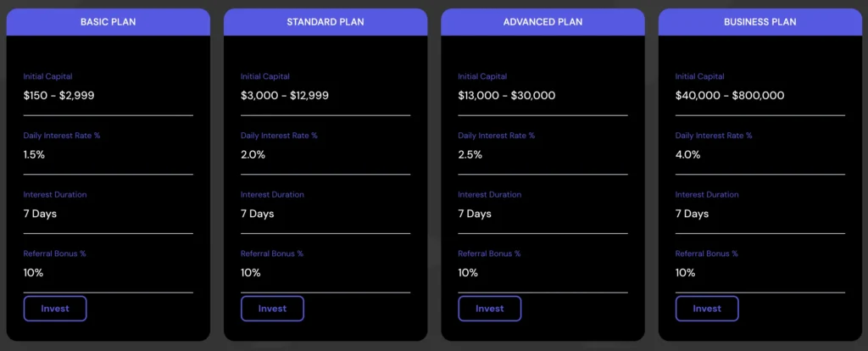The width and height of the screenshot is (868, 351).
Task: Click the $3,000 - $12,999 capital range
Action: click(285, 96)
